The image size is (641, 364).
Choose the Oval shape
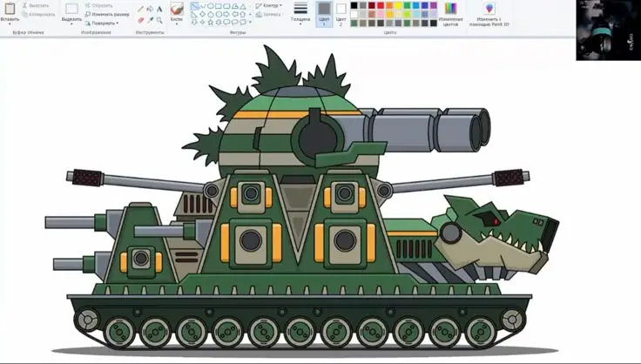(211, 6)
